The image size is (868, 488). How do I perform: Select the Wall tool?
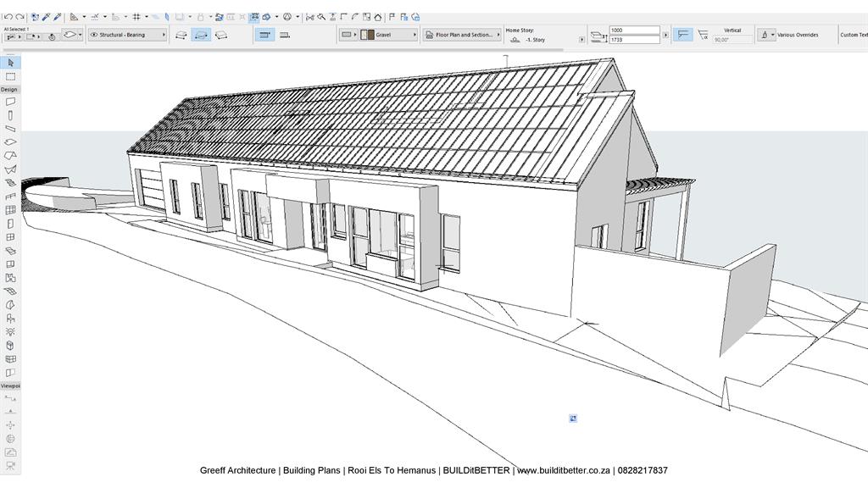point(10,102)
